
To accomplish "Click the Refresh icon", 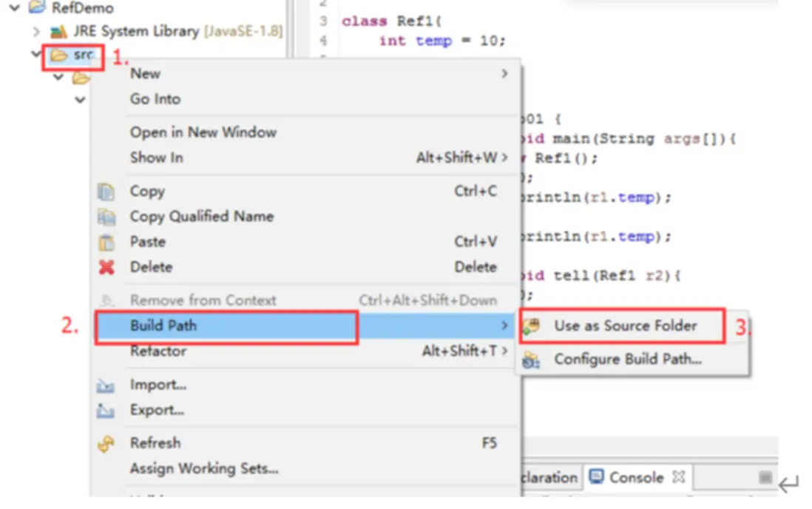I will [107, 443].
